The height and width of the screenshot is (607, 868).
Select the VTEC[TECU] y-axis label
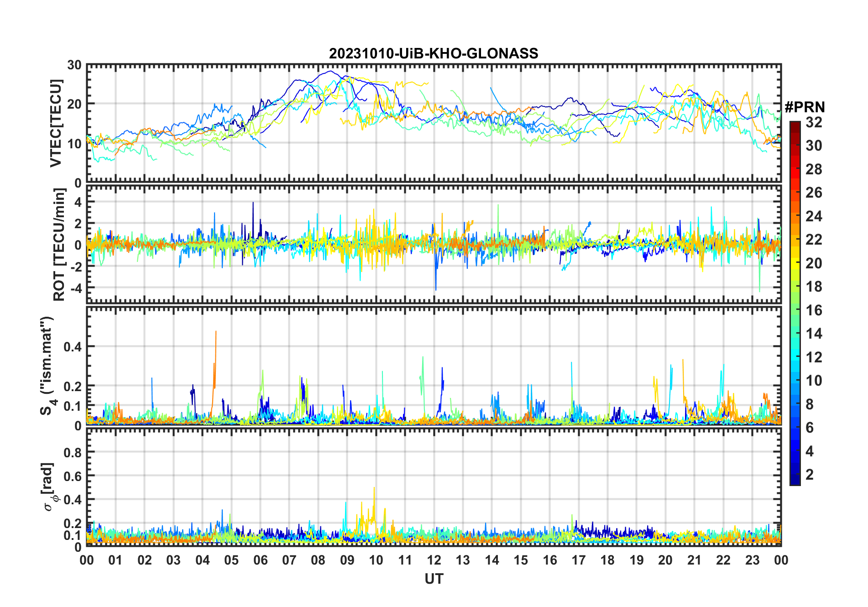[x=55, y=123]
